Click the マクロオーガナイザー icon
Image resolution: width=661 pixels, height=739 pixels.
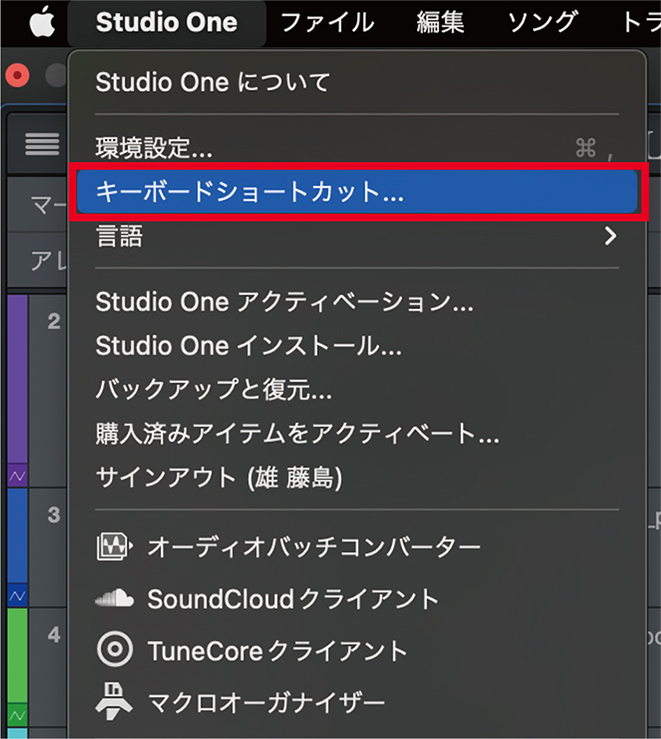pos(114,700)
